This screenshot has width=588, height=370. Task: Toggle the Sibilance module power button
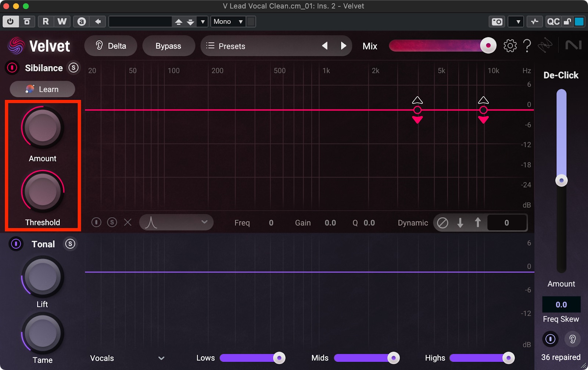point(12,68)
